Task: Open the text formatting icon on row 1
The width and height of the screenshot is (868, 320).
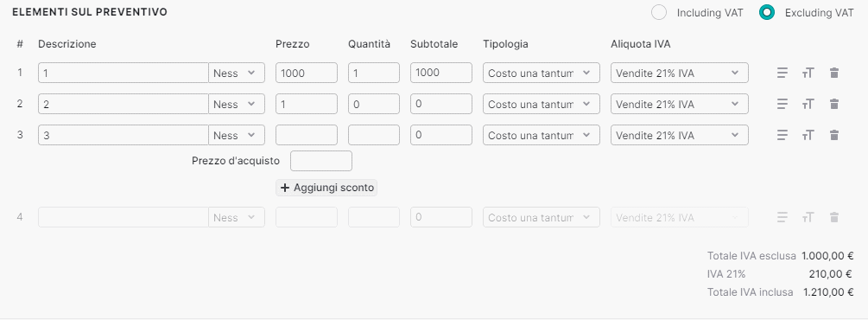Action: pos(808,73)
